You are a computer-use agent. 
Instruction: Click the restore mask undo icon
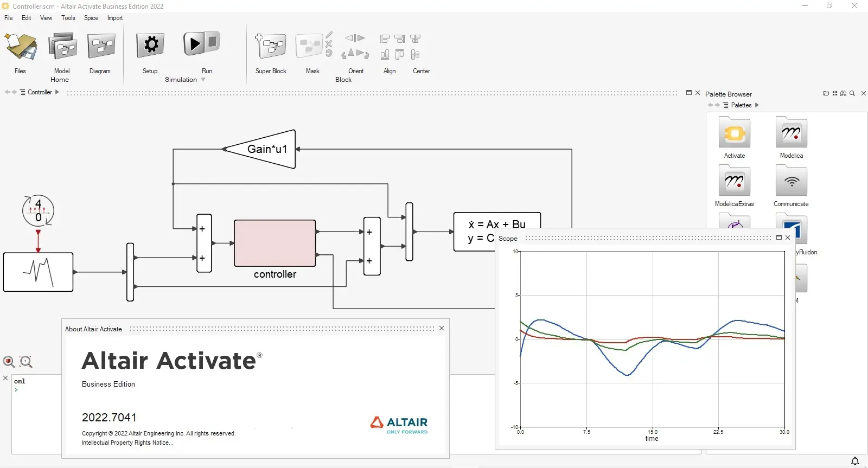pyautogui.click(x=329, y=53)
